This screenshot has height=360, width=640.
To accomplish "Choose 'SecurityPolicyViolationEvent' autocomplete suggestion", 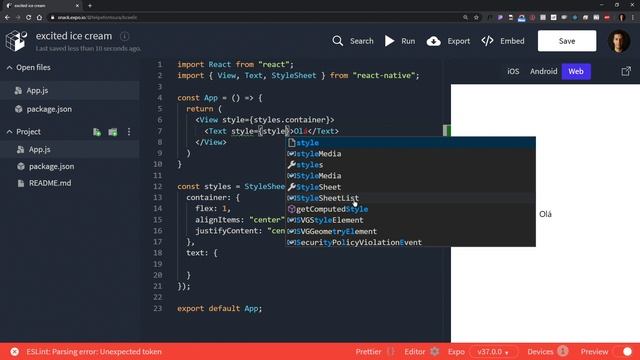I will coord(410,242).
